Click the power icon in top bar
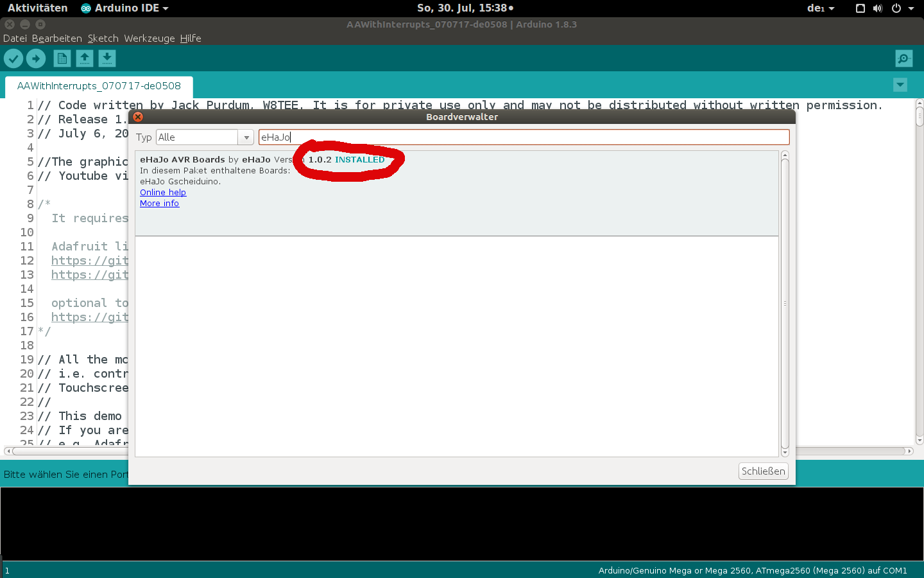 (x=896, y=8)
